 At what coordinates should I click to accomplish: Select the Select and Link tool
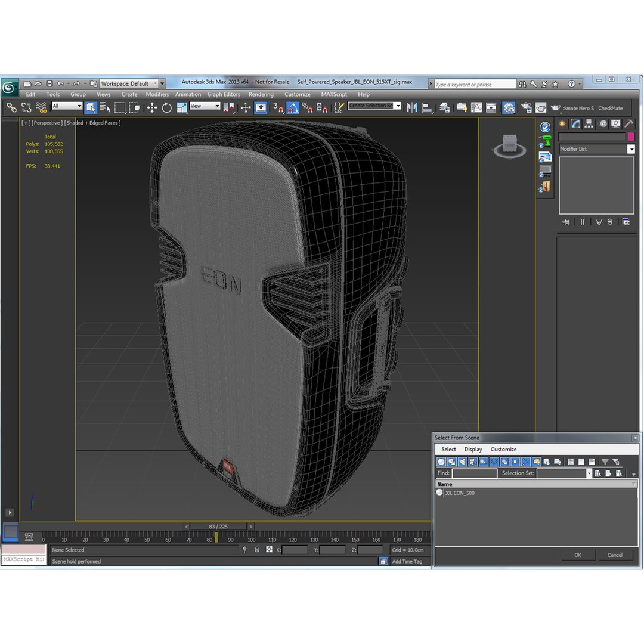[x=11, y=107]
